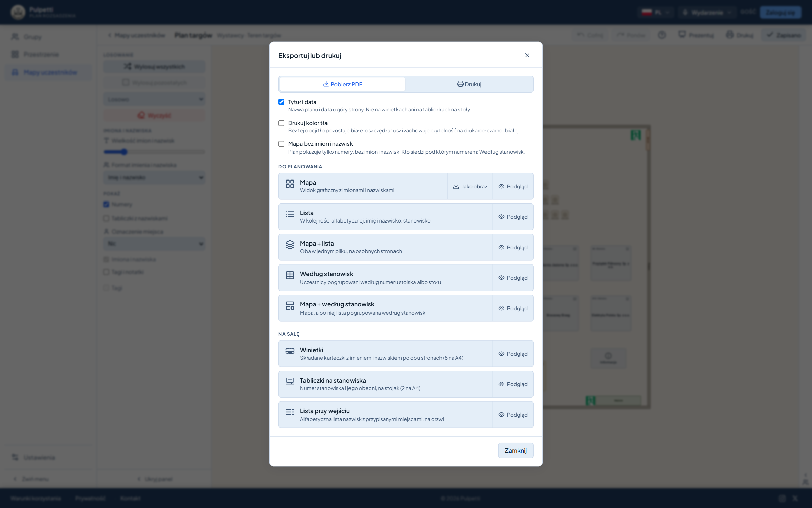Tick Mapa bez imion i nazwisk
Image resolution: width=812 pixels, height=508 pixels.
tap(281, 144)
